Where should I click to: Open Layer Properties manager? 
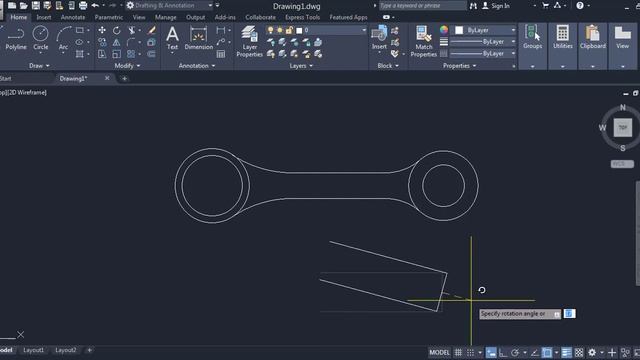[249, 41]
